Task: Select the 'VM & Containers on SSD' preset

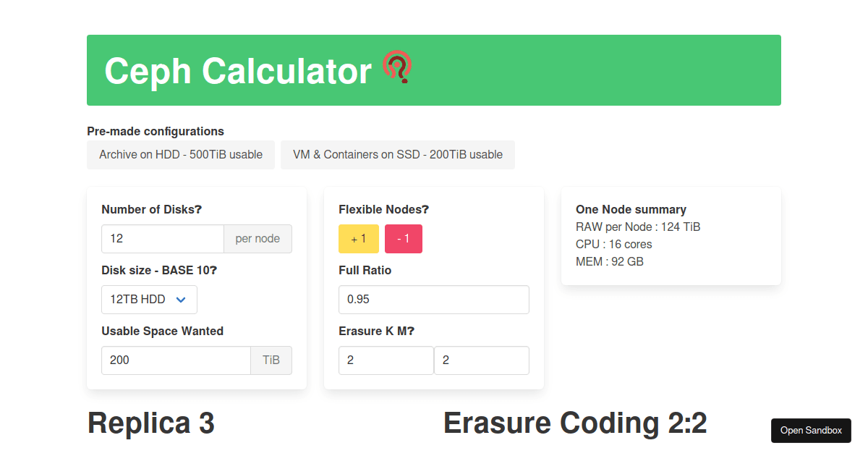Action: click(397, 154)
